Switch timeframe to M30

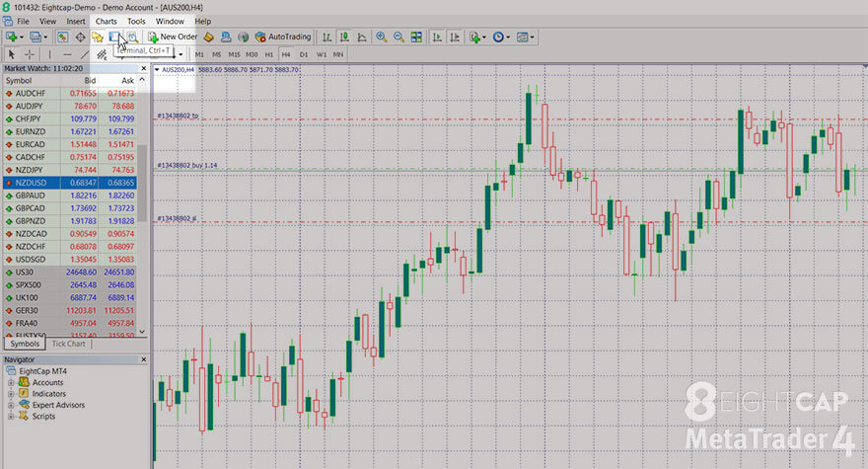coord(252,54)
